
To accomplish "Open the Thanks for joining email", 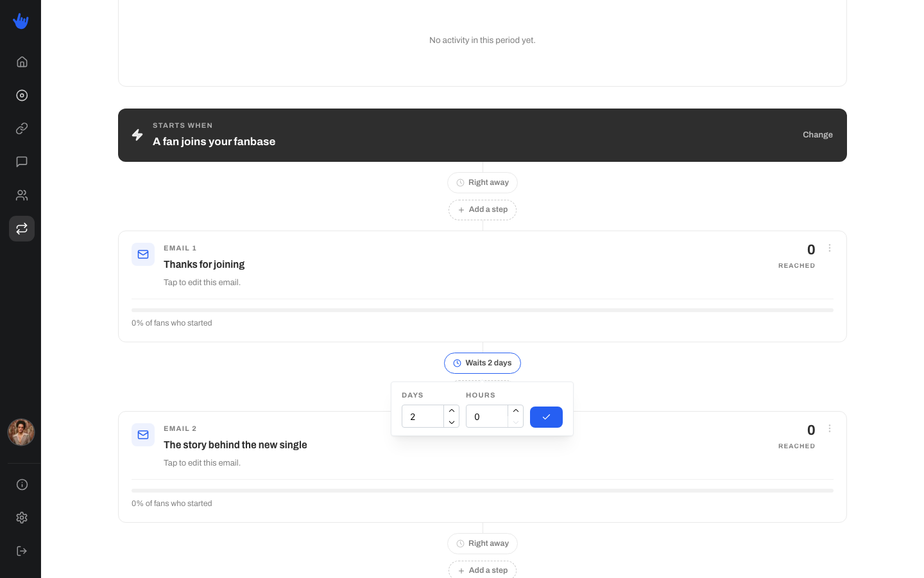I will (204, 265).
